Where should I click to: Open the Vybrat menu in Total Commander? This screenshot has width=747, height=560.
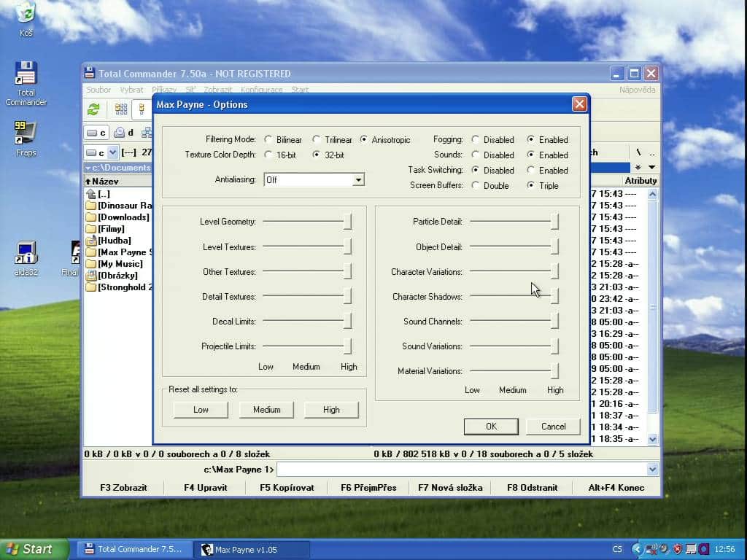click(x=131, y=90)
